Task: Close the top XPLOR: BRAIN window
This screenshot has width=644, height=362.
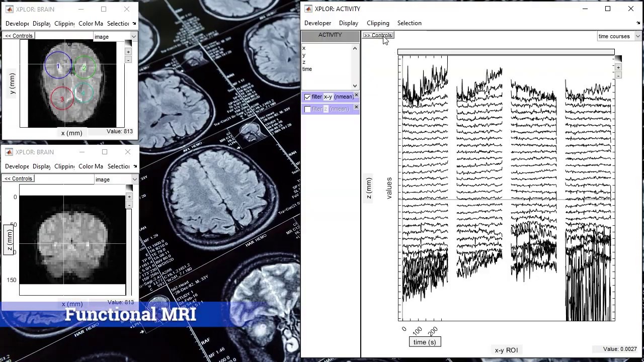Action: click(127, 9)
